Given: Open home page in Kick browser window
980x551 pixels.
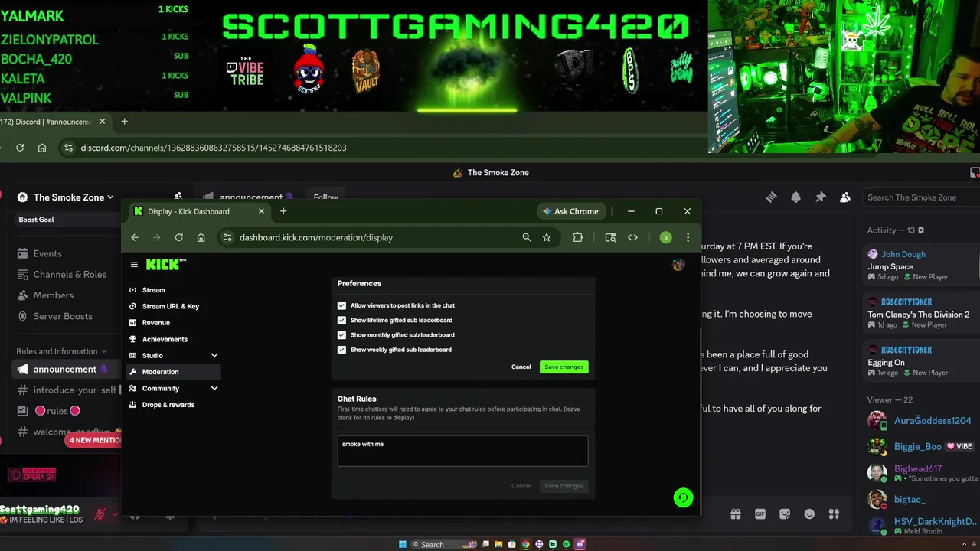Looking at the screenshot, I should click(201, 237).
